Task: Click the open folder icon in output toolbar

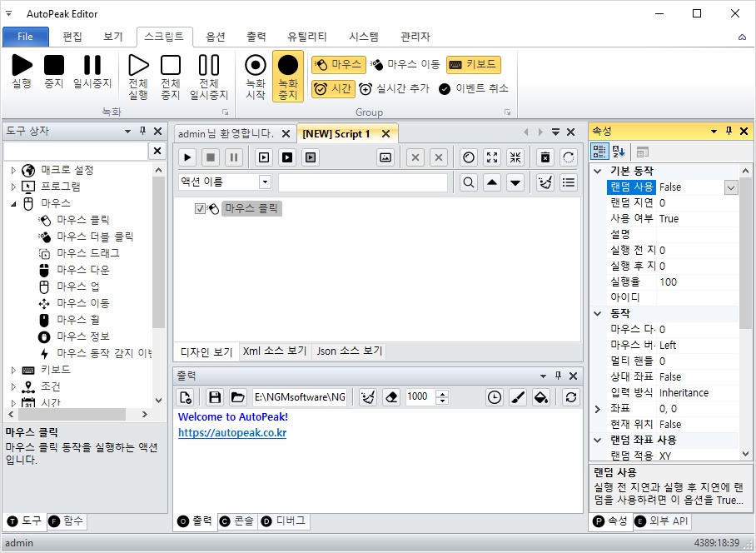Action: (x=237, y=397)
